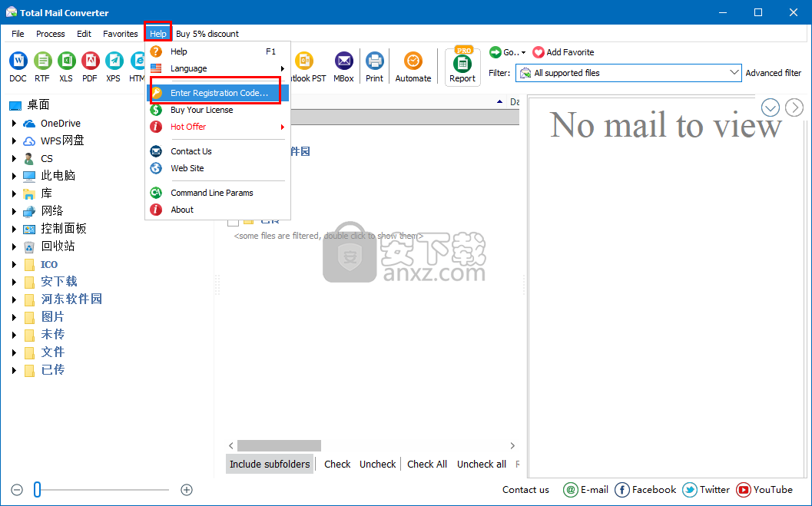Tick the checkbox beside the 已传 file row
This screenshot has width=812, height=506.
[233, 223]
